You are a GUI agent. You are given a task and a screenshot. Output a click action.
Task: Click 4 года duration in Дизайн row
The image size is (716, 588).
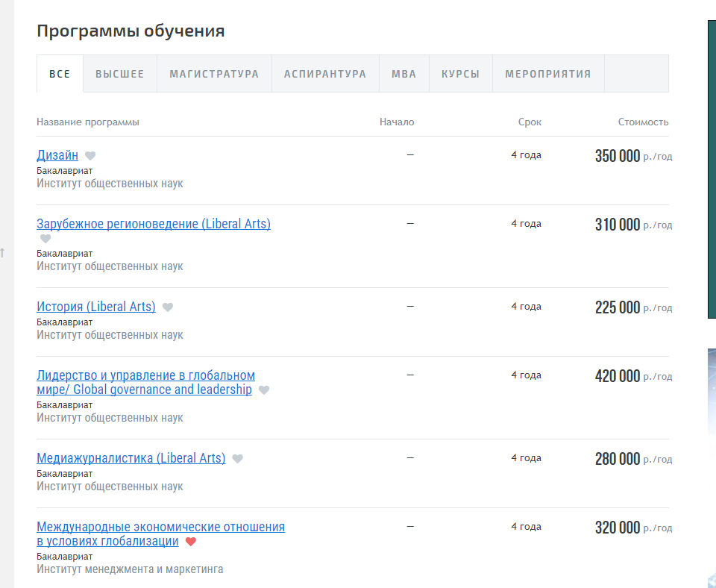pos(526,155)
